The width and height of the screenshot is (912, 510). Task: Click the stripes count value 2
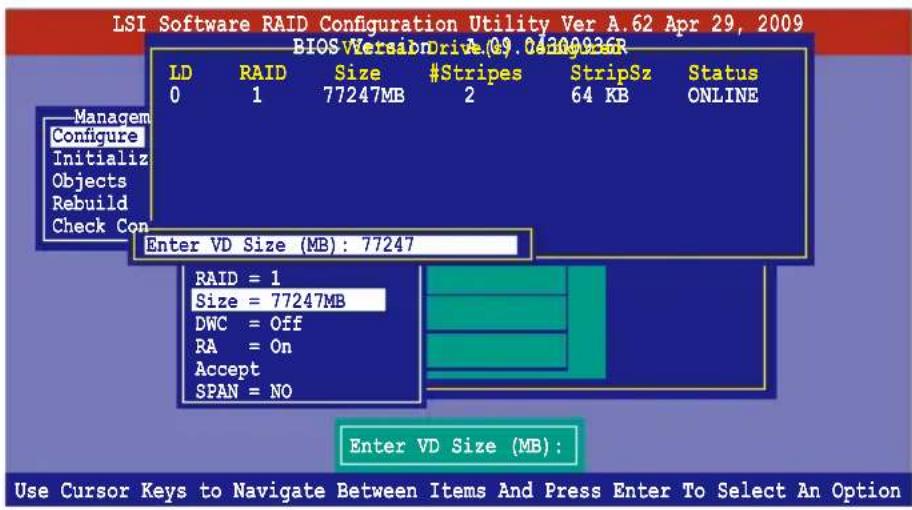coord(469,95)
